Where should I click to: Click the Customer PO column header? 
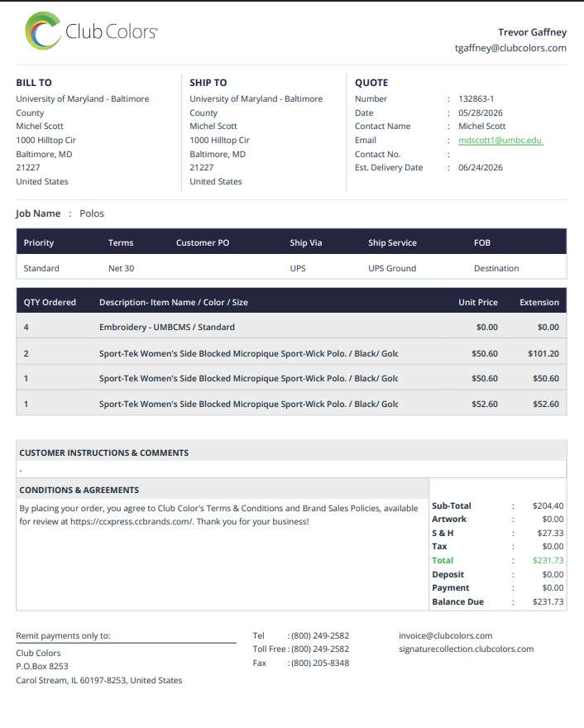203,243
